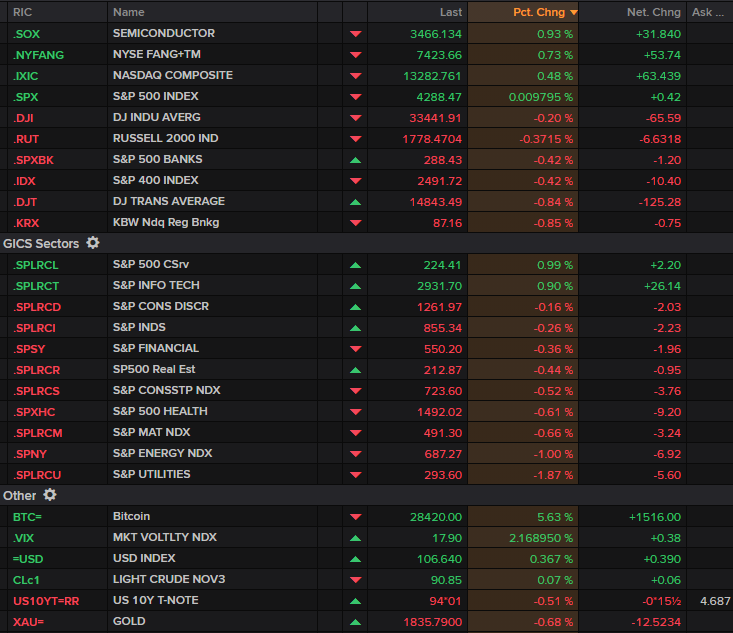Click the down arrow in the NYSE FANG+TM row
The height and width of the screenshot is (633, 733).
356,55
